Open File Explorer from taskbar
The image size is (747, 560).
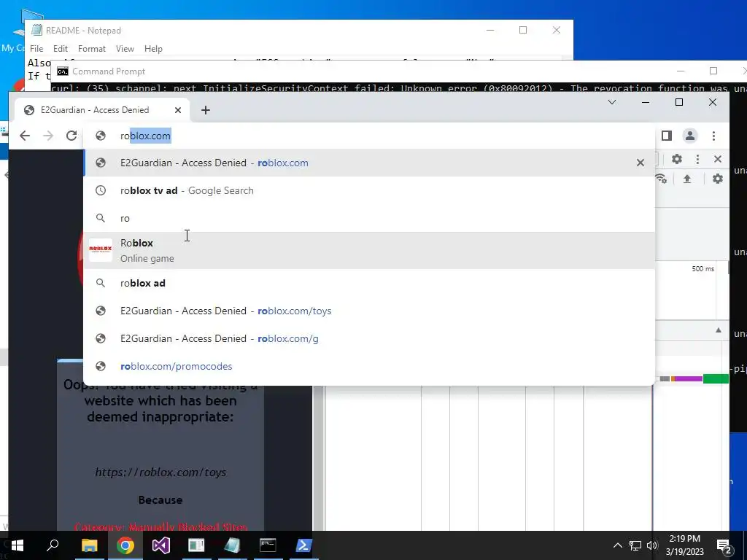[x=89, y=545]
